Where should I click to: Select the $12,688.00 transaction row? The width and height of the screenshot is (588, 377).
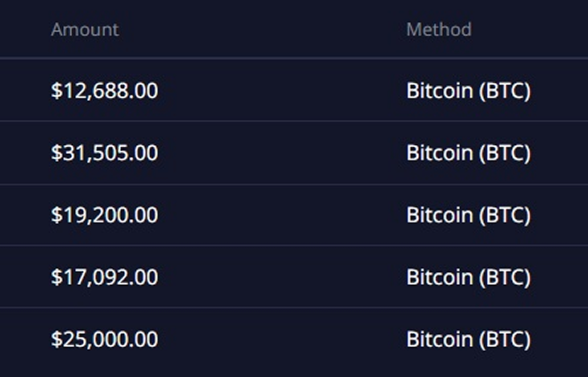278,91
